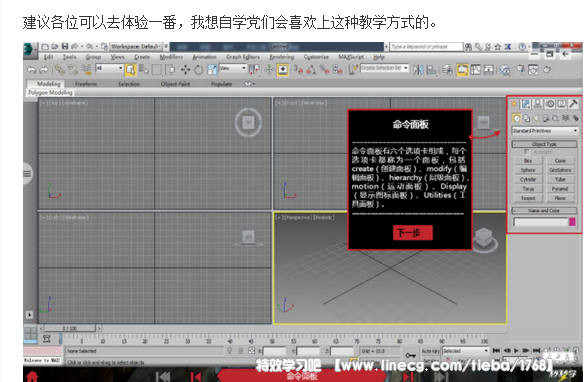587x382 pixels.
Task: Toggle the Graphite ribbon icon
Action: pyautogui.click(x=463, y=70)
